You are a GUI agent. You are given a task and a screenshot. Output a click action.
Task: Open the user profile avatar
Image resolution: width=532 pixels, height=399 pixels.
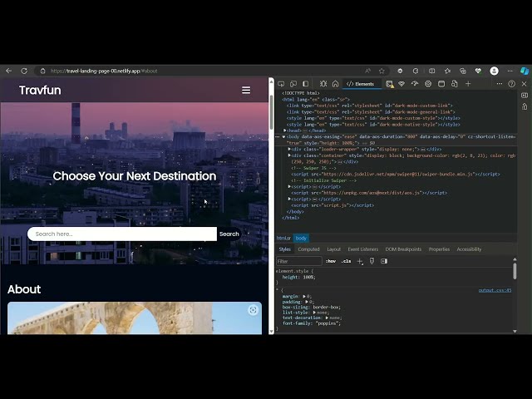494,71
